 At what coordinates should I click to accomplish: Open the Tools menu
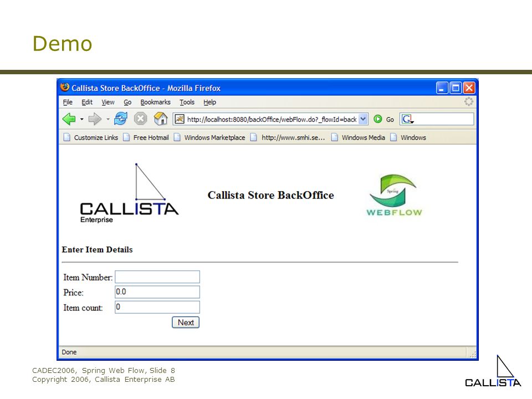pyautogui.click(x=187, y=102)
